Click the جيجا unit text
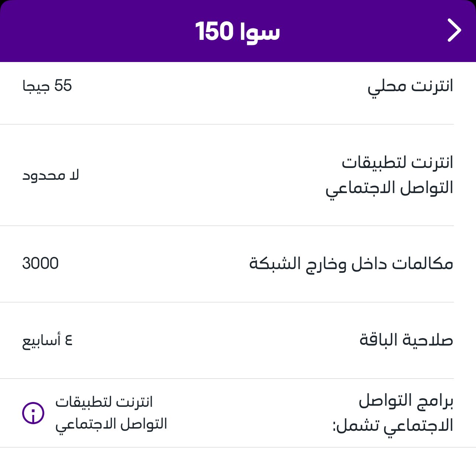The image size is (476, 450). 36,86
